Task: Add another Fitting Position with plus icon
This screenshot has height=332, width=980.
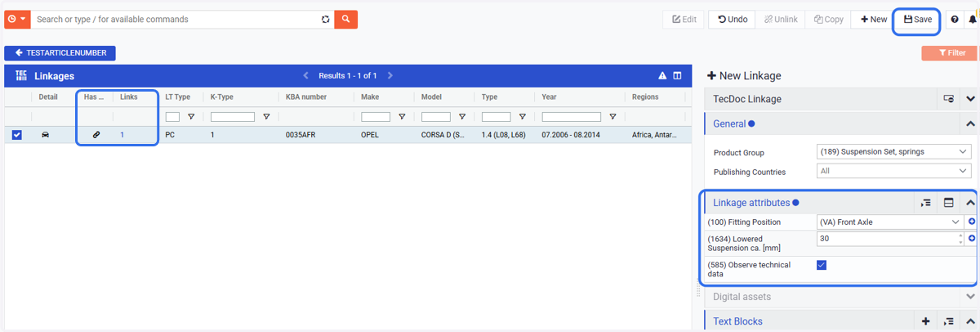Action: [972, 222]
